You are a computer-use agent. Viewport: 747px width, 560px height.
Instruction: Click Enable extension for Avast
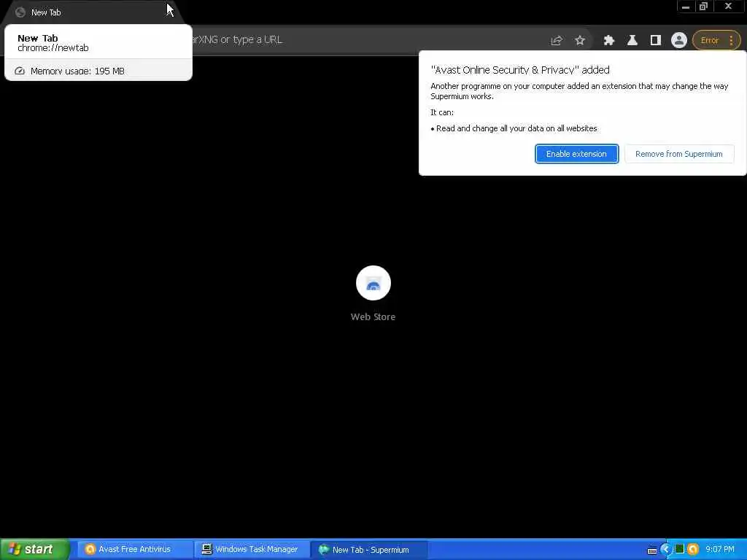coord(576,154)
